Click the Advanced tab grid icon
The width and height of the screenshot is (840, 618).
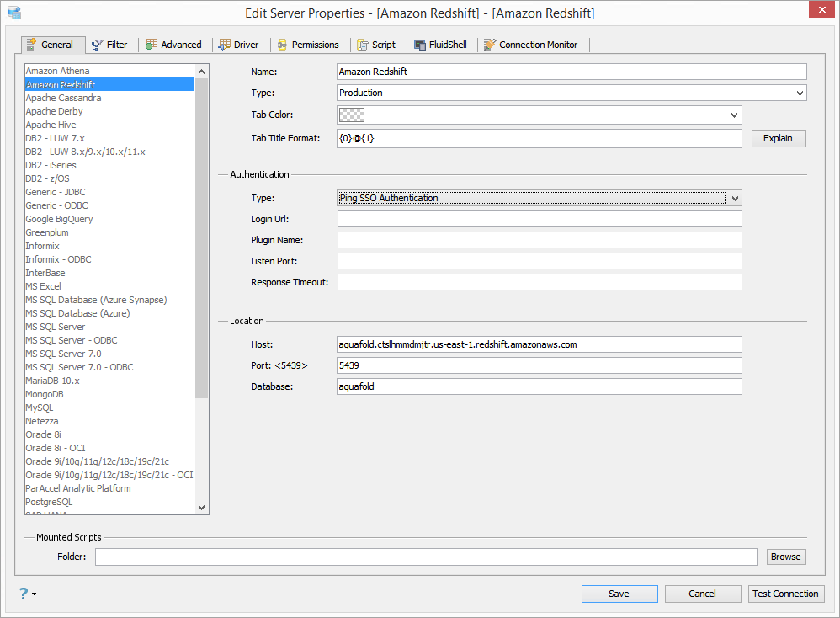(x=152, y=44)
